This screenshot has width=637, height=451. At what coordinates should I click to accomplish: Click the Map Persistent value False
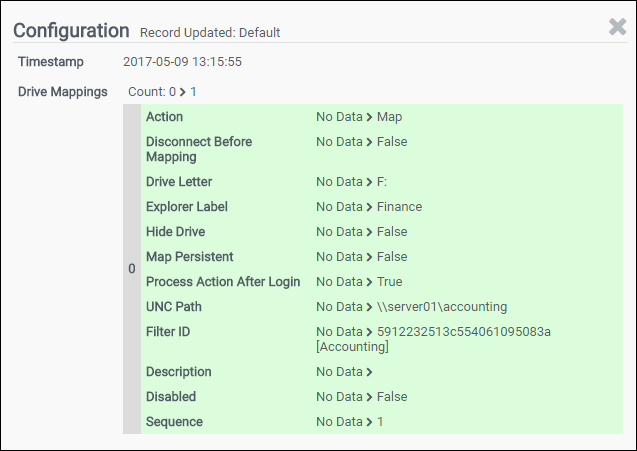(x=392, y=257)
